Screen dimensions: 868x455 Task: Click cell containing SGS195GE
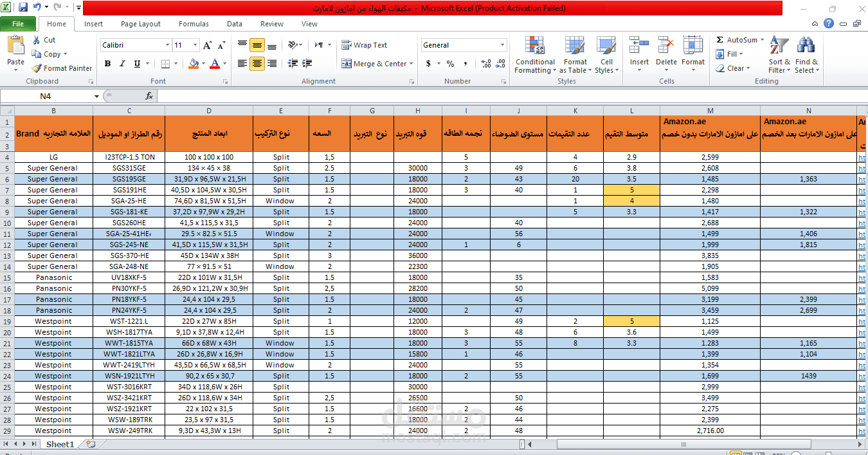pos(129,179)
